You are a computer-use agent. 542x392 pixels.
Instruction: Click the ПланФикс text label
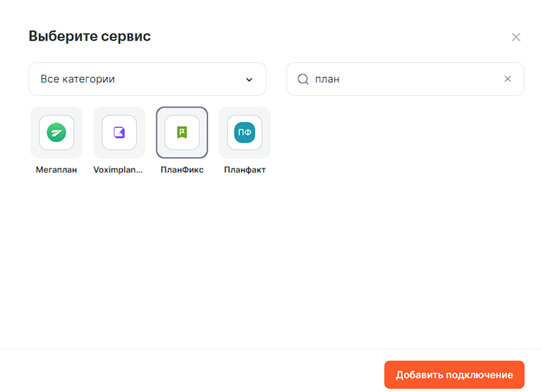point(182,170)
